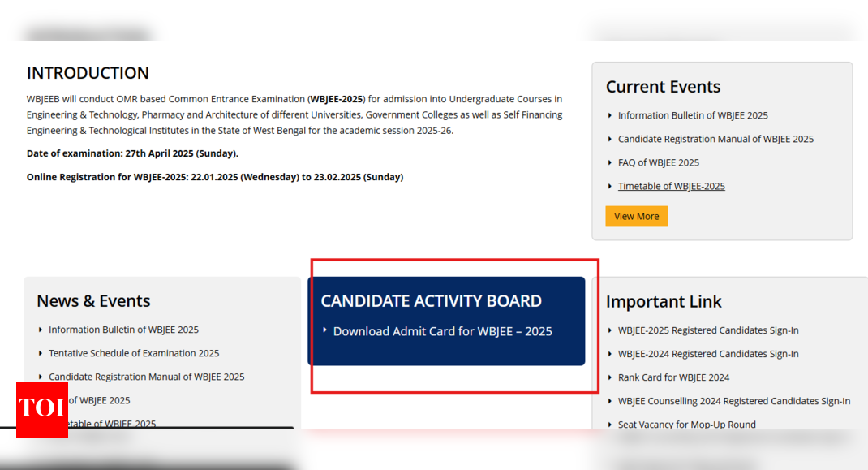Click arrow bullet beside Tentative Schedule
Viewport: 868px width, 470px height.
pos(41,353)
